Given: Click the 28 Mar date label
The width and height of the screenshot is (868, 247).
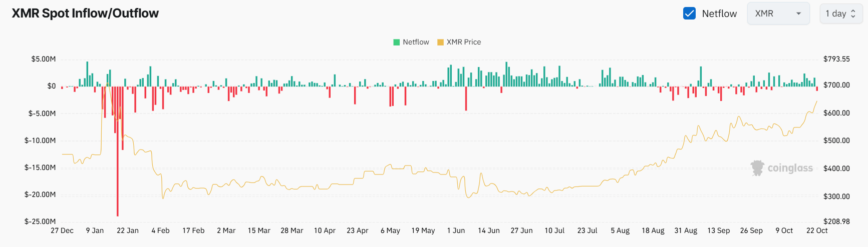Looking at the screenshot, I should point(292,230).
